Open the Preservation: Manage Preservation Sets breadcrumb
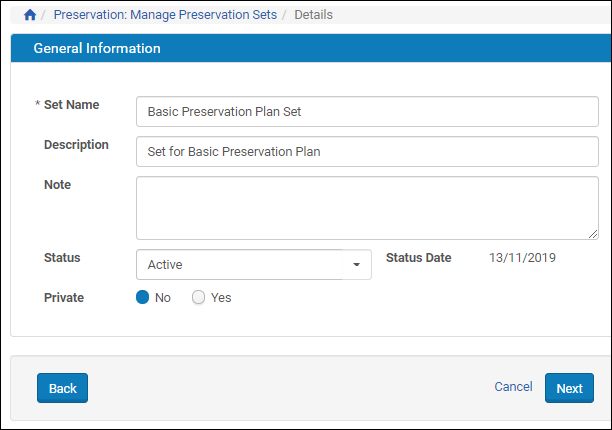Viewport: 612px width, 430px height. point(165,15)
